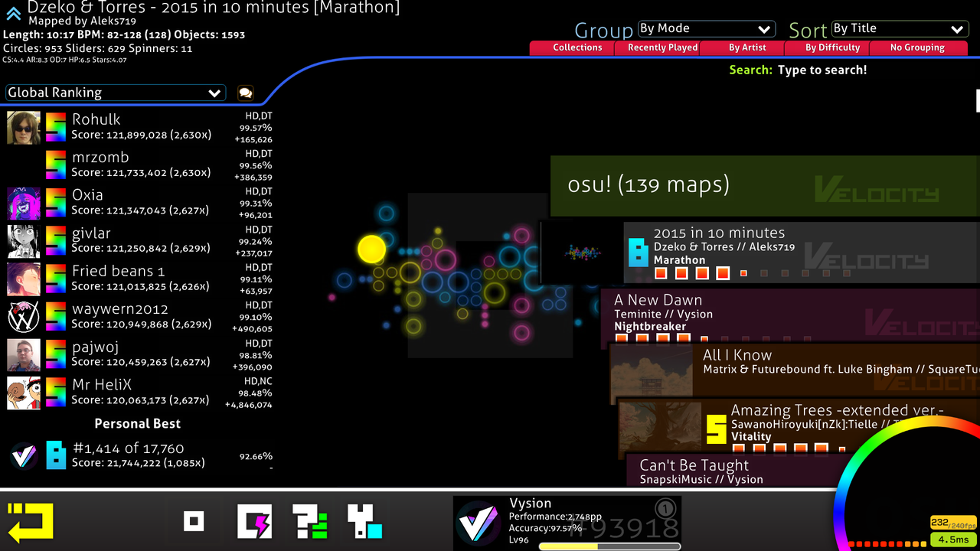Click the Mr HeliX player name
This screenshot has height=551, width=980.
[x=102, y=385]
